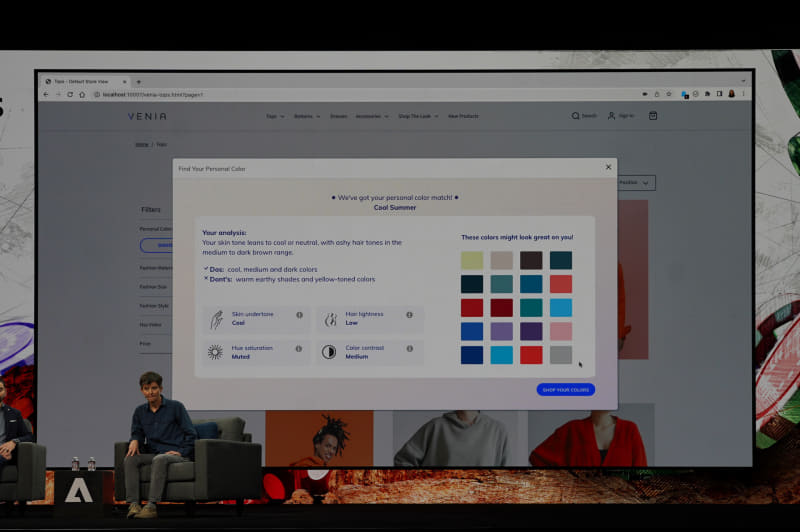The width and height of the screenshot is (800, 532).
Task: Click the Filters heading in sidebar
Action: pyautogui.click(x=151, y=210)
